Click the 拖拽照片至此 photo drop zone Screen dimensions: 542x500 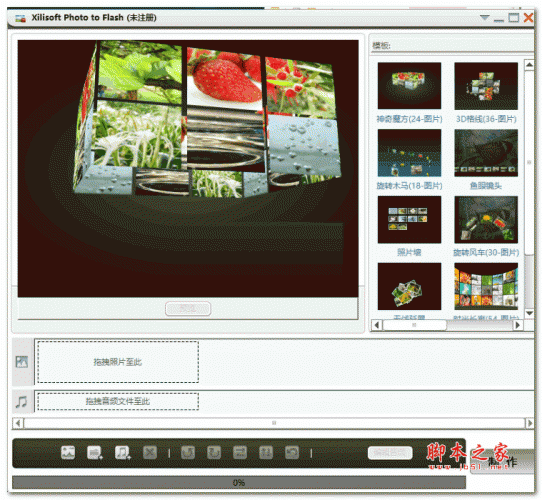click(118, 362)
